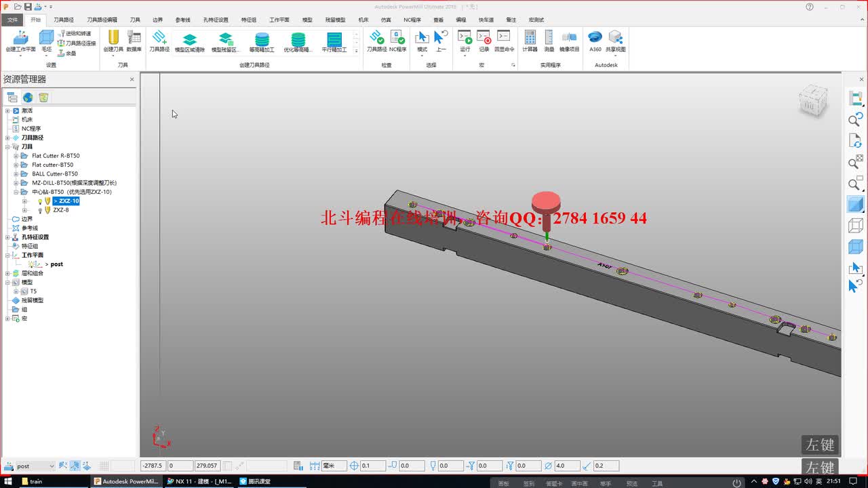The width and height of the screenshot is (868, 488).
Task: Click the X coordinate field -2787.5
Action: [x=153, y=466]
